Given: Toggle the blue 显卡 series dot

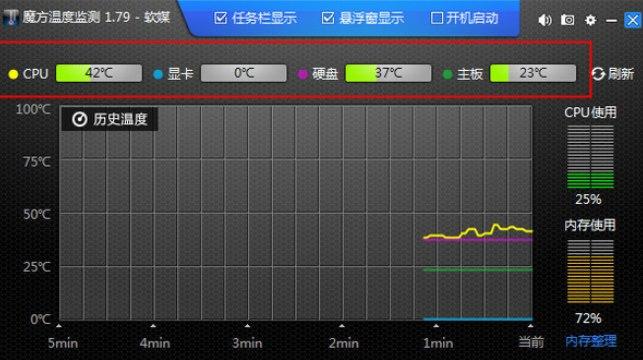Looking at the screenshot, I should (158, 74).
